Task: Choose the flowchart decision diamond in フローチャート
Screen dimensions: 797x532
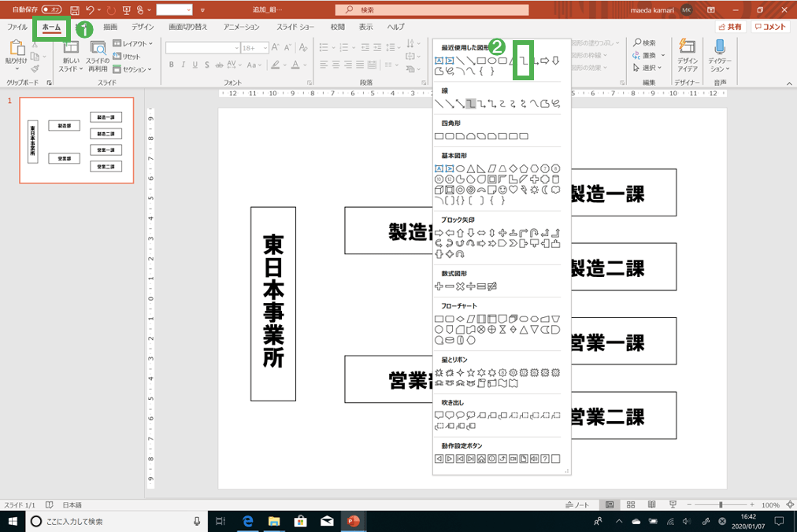Action: [460, 319]
